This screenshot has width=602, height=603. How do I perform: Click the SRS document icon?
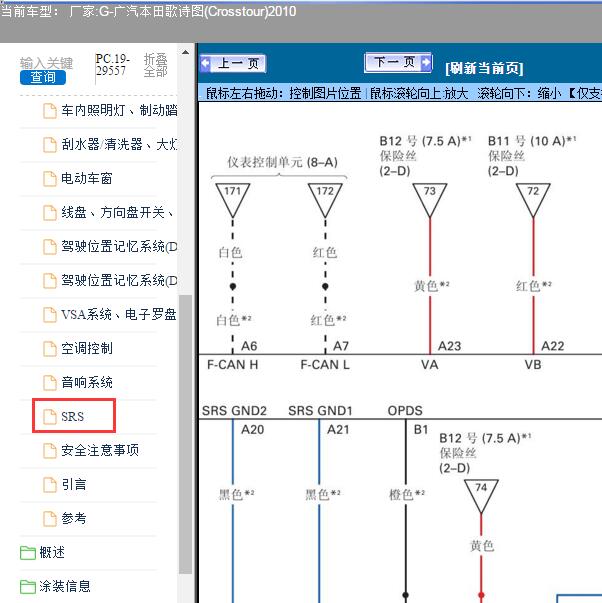[50, 416]
